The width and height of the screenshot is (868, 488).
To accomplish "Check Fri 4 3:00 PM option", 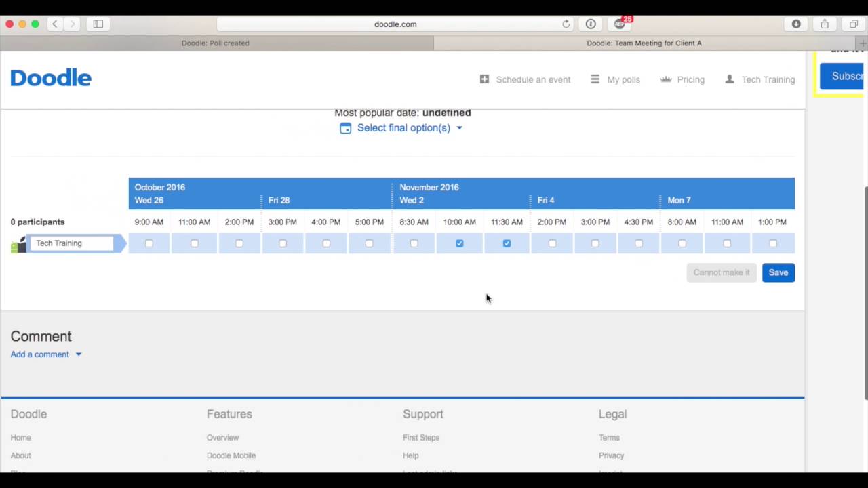I will [595, 243].
